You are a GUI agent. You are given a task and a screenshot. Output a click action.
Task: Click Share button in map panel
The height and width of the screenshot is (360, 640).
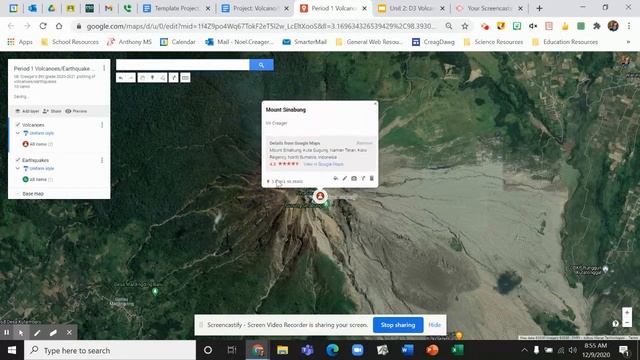52,111
